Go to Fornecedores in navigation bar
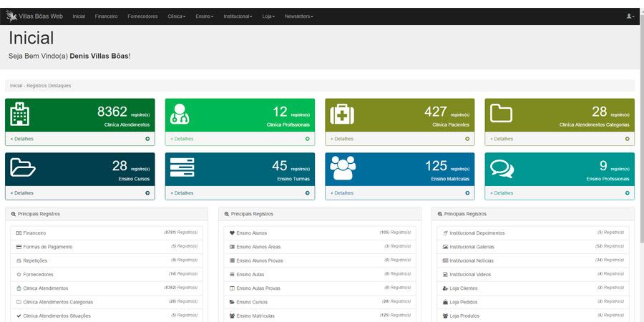This screenshot has width=644, height=322. click(x=142, y=16)
